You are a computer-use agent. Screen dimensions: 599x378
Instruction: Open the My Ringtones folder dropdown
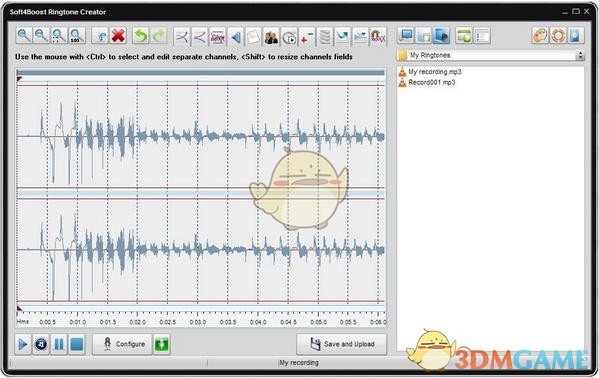point(491,55)
